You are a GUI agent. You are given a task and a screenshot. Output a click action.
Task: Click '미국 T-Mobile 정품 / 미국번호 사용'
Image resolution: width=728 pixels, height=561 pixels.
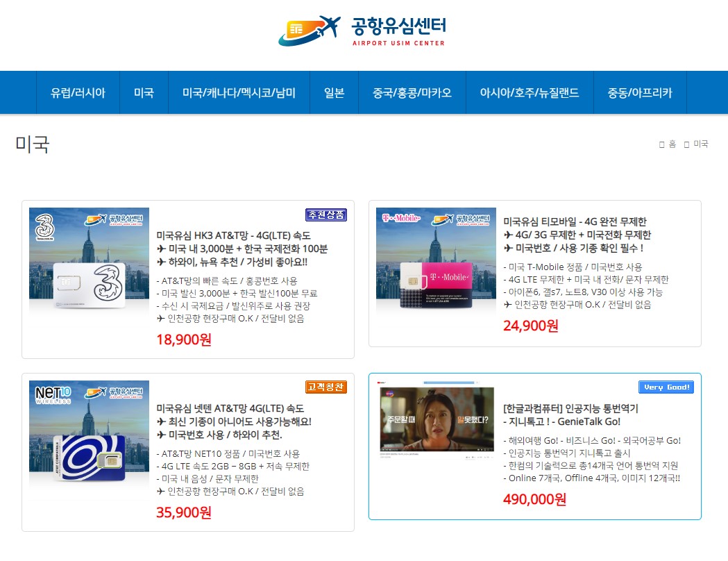pos(575,267)
